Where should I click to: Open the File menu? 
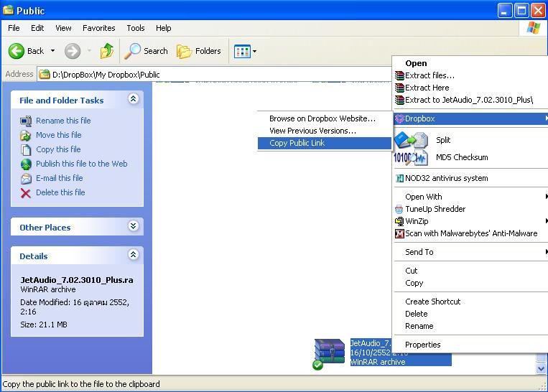[14, 28]
